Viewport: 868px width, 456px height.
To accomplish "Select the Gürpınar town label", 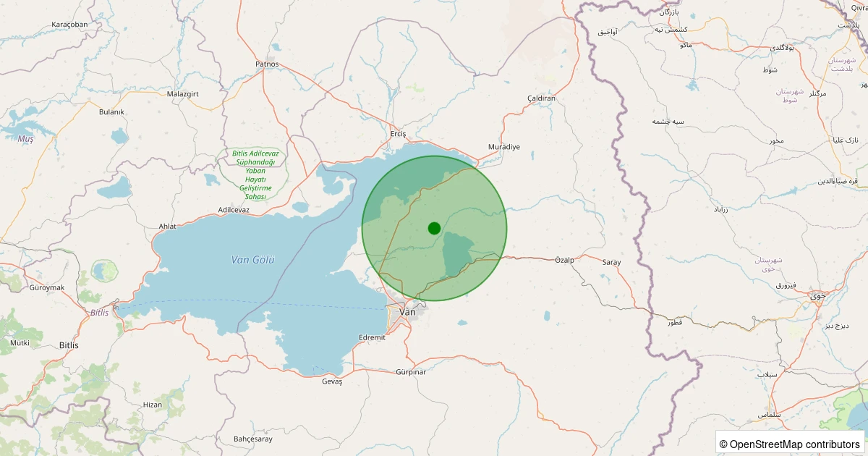I will coord(411,371).
